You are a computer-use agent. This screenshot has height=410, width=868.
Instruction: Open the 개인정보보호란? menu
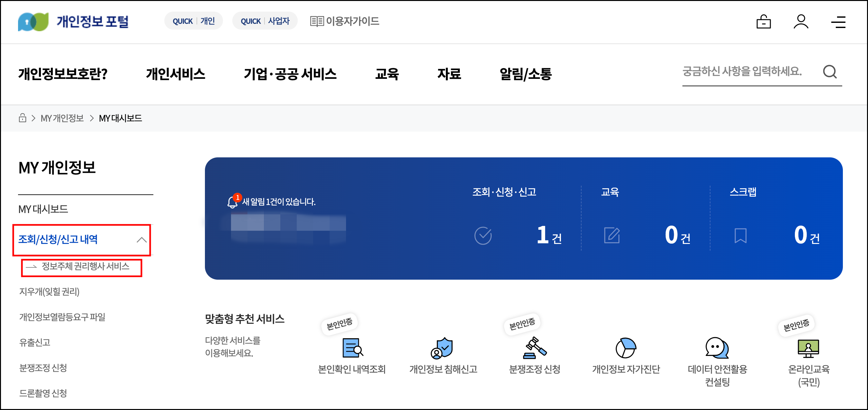63,74
